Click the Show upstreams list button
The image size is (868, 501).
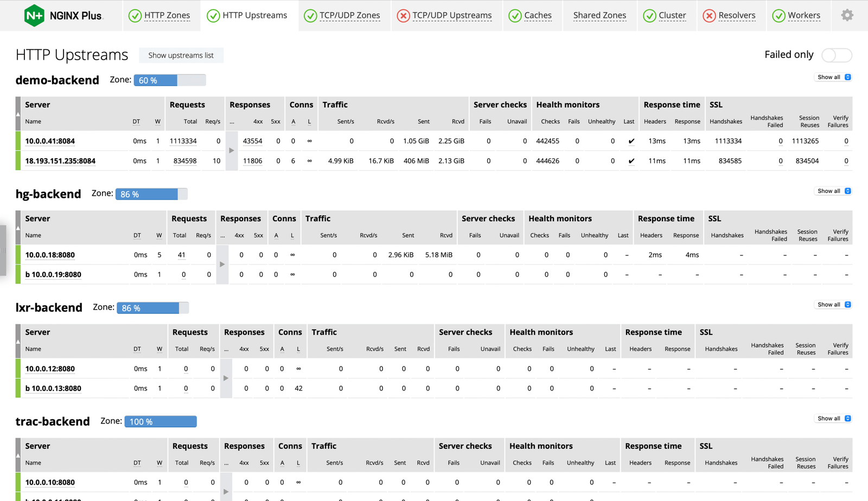click(181, 55)
